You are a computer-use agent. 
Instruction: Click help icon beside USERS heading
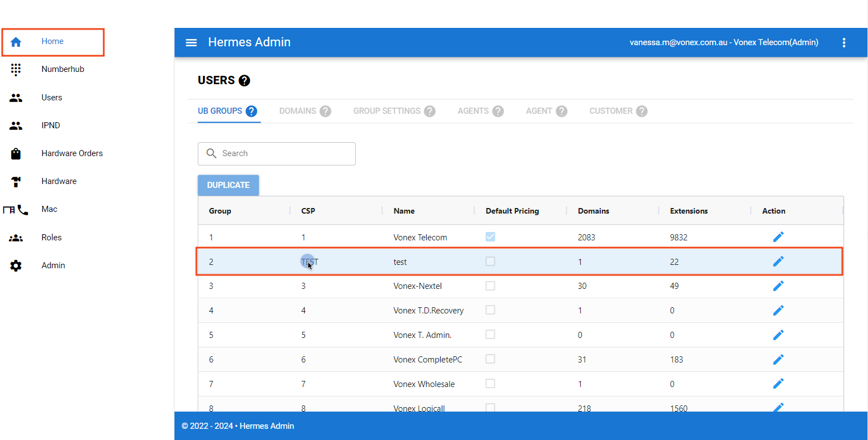[x=244, y=81]
